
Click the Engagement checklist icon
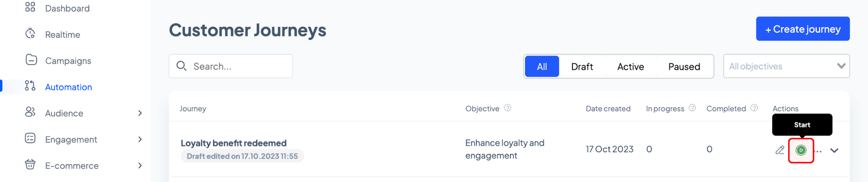(30, 139)
